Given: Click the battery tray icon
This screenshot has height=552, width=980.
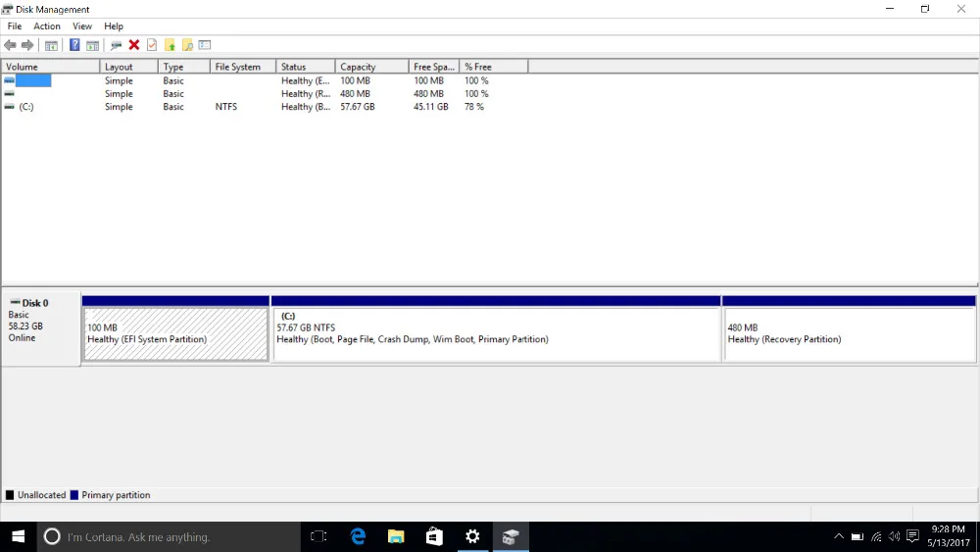Looking at the screenshot, I should click(x=857, y=537).
